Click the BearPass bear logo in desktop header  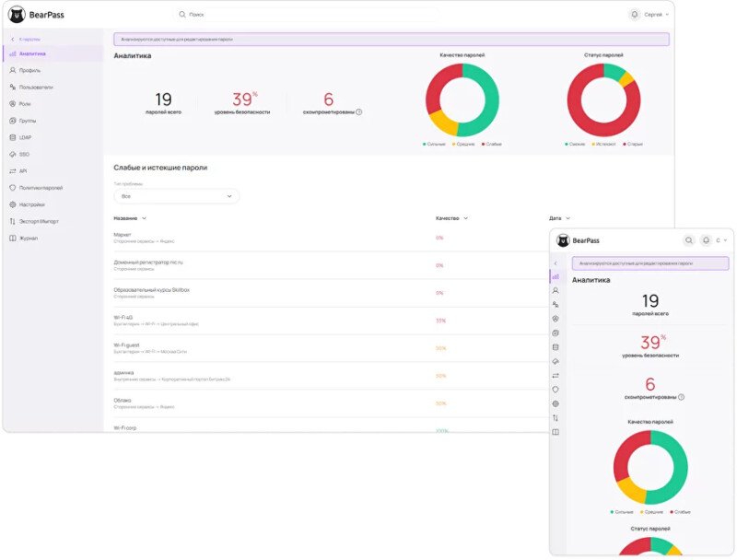[17, 15]
